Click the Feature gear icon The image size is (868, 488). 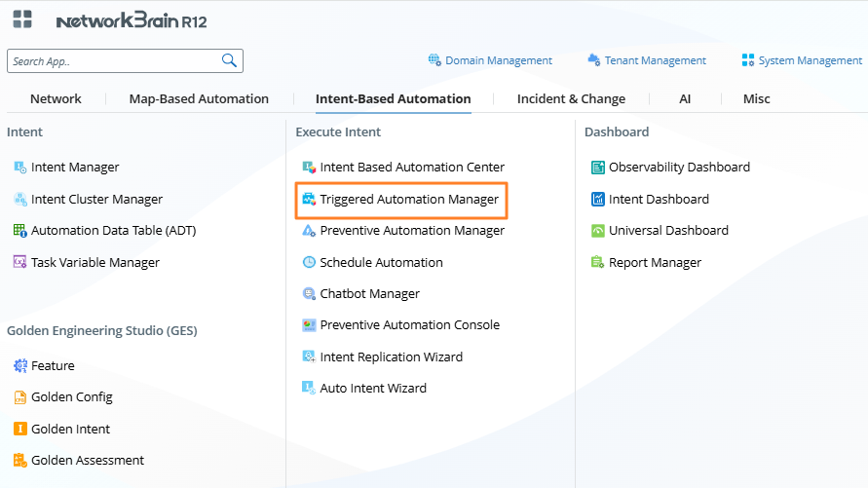point(19,366)
